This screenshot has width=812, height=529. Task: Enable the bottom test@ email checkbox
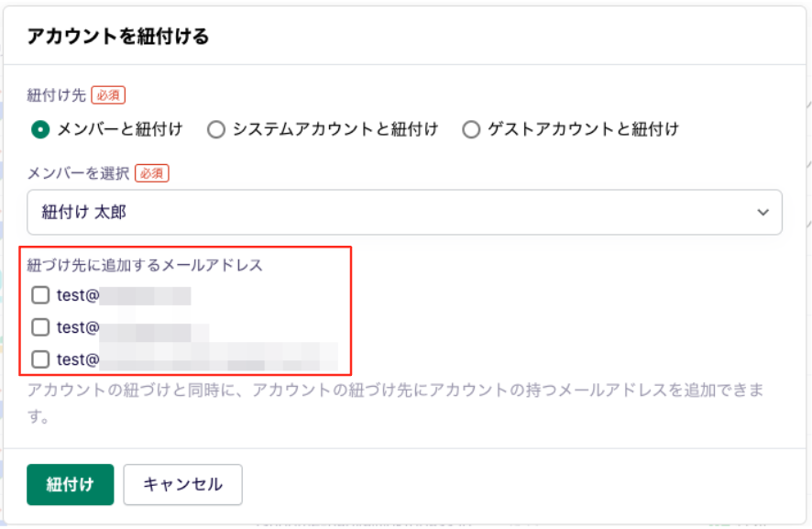tap(40, 359)
